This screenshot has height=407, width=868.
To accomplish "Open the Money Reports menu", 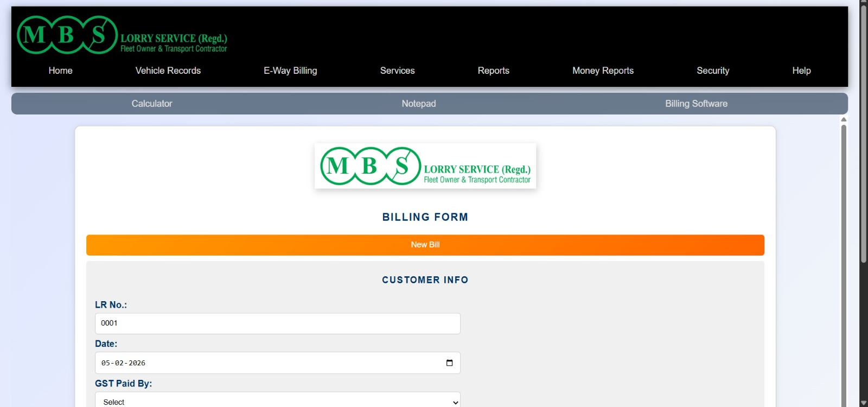I will [603, 71].
